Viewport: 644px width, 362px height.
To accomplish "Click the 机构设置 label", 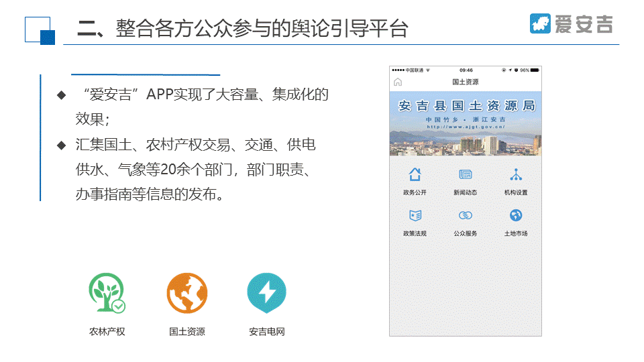I will tap(516, 192).
